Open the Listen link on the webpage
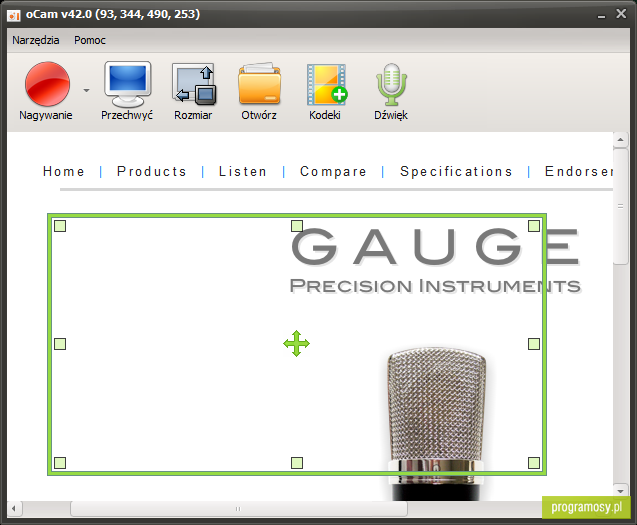Screen dimensions: 637x525 point(243,171)
